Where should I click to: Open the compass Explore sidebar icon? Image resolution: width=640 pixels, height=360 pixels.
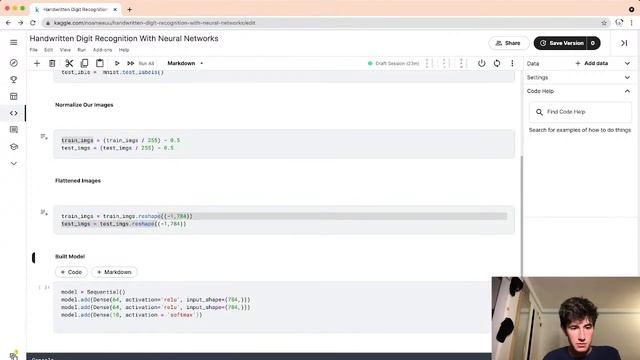(x=13, y=63)
